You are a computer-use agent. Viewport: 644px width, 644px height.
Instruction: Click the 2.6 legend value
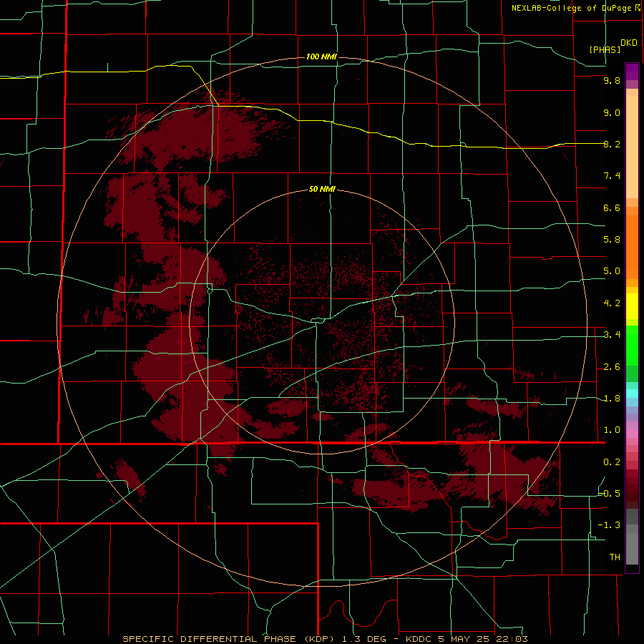612,367
